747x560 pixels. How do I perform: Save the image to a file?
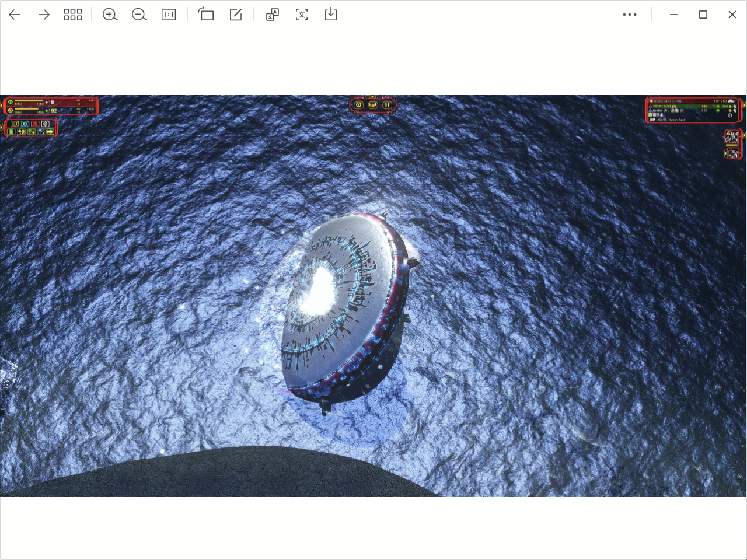[331, 14]
